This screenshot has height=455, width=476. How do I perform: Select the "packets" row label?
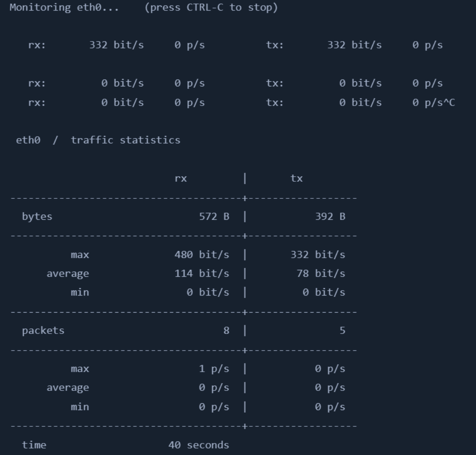click(x=43, y=331)
